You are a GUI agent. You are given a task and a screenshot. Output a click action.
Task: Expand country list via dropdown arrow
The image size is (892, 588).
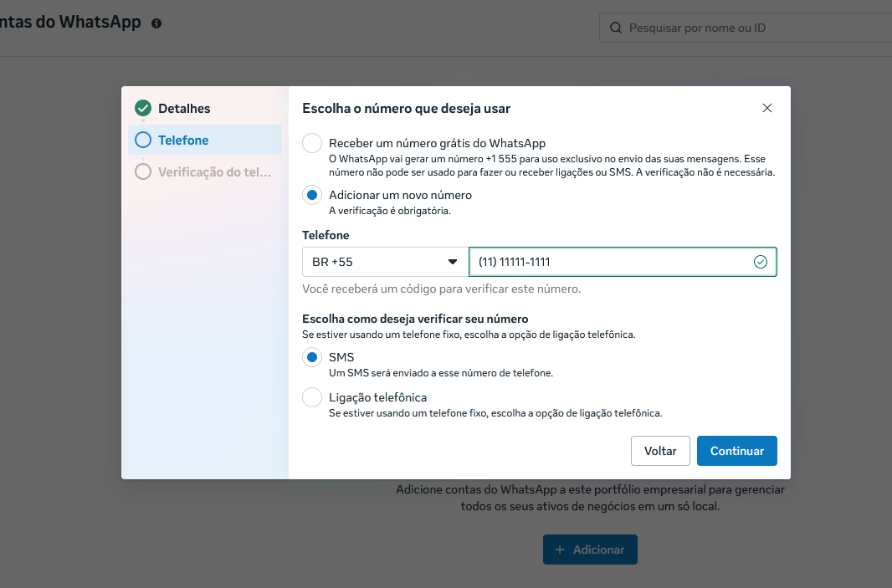pyautogui.click(x=453, y=262)
